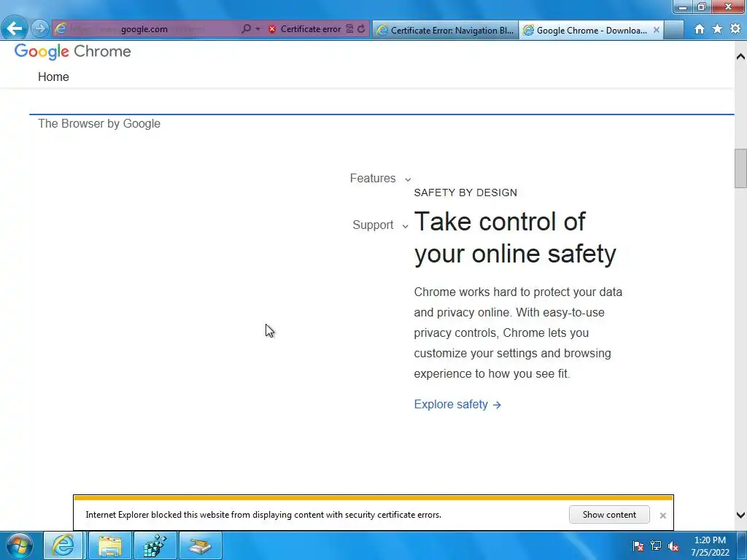Go back with the browser back arrow
The width and height of the screenshot is (747, 560).
tap(15, 28)
